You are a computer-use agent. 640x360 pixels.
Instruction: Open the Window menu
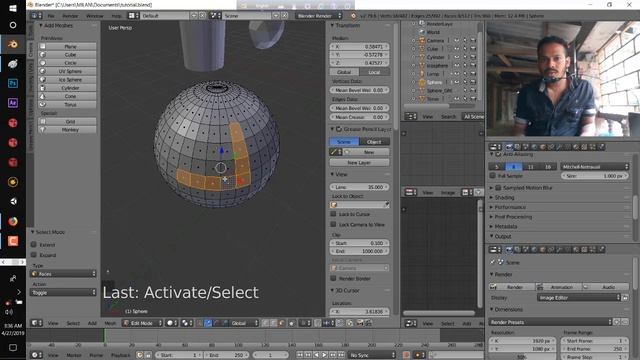pyautogui.click(x=94, y=16)
